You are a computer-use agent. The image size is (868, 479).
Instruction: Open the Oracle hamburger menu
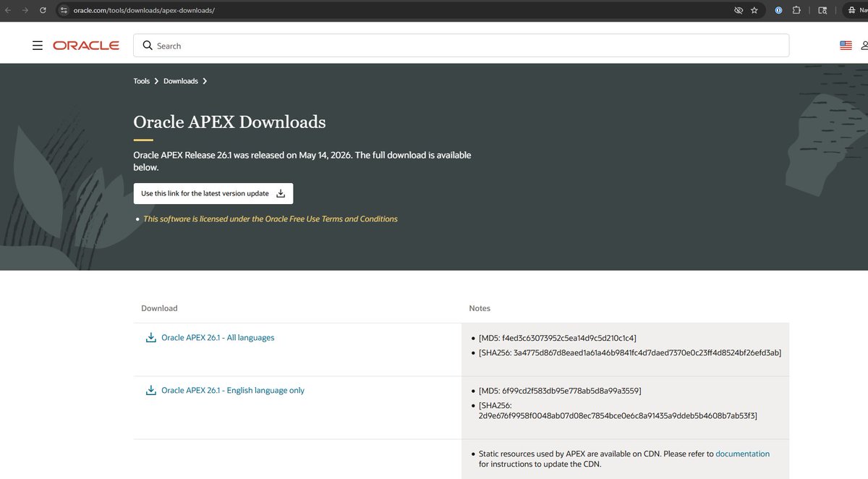tap(38, 46)
